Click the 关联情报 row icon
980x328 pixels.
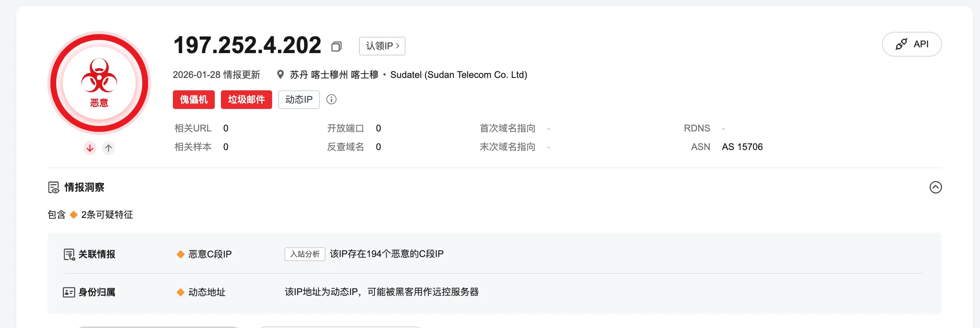(x=69, y=254)
